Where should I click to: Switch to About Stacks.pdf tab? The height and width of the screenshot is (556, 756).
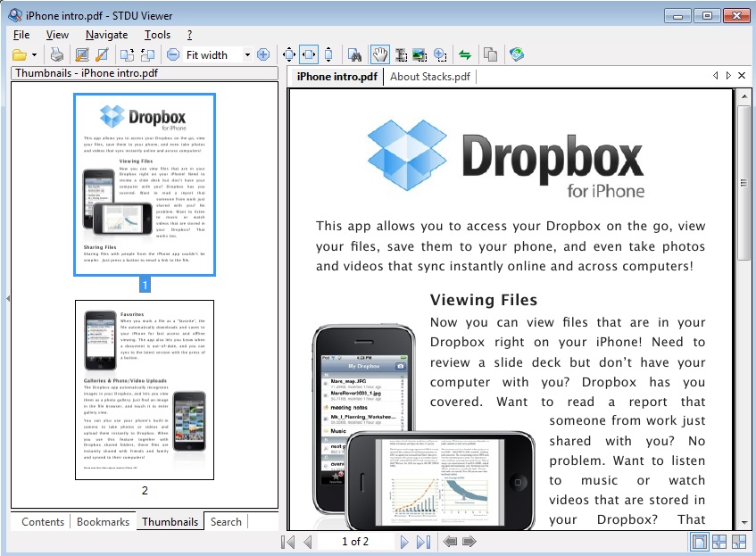pos(430,77)
